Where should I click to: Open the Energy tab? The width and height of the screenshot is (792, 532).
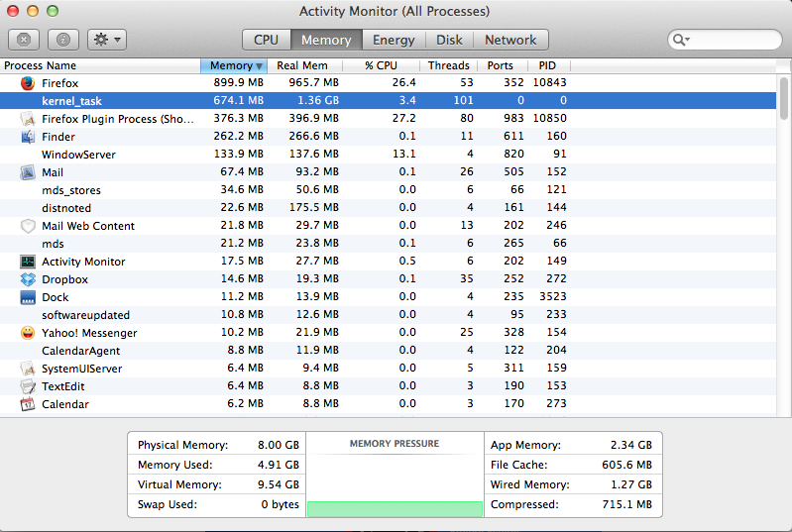[394, 40]
